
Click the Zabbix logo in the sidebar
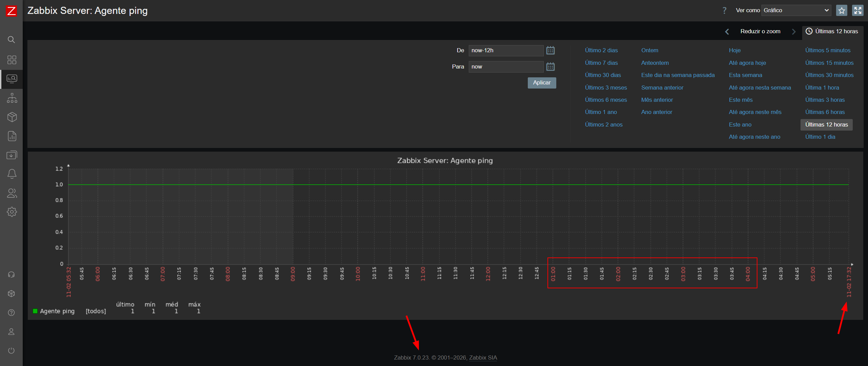11,11
